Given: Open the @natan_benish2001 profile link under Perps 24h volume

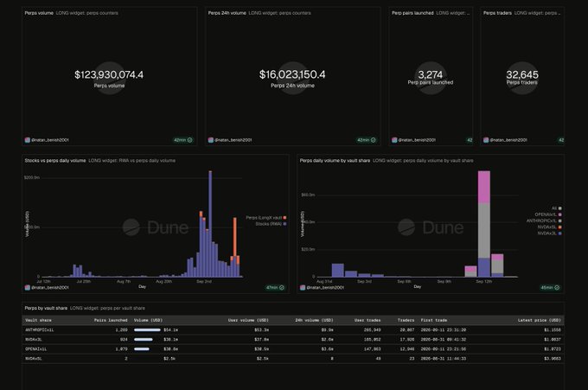Looking at the screenshot, I should pos(233,140).
